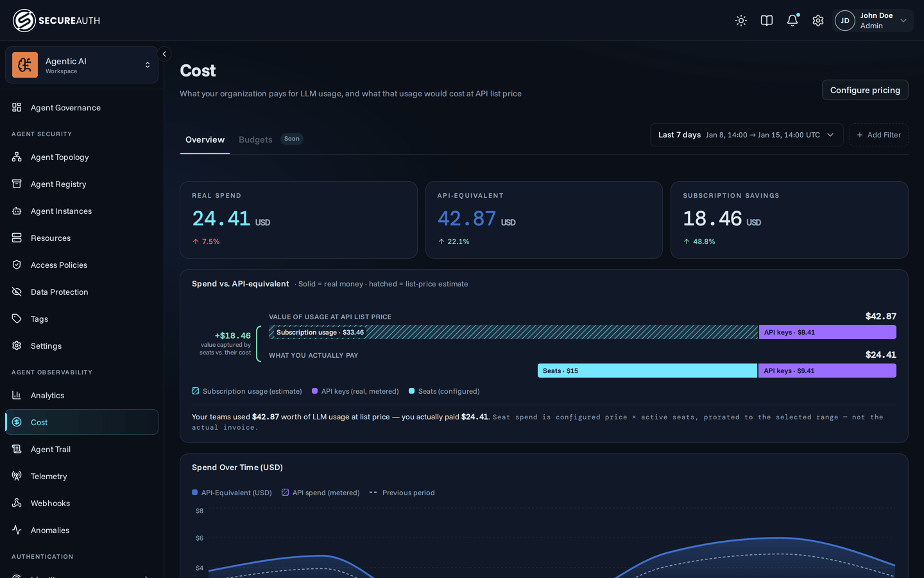924x578 pixels.
Task: Click the API-Equivalent 42.87 card
Action: (x=544, y=220)
